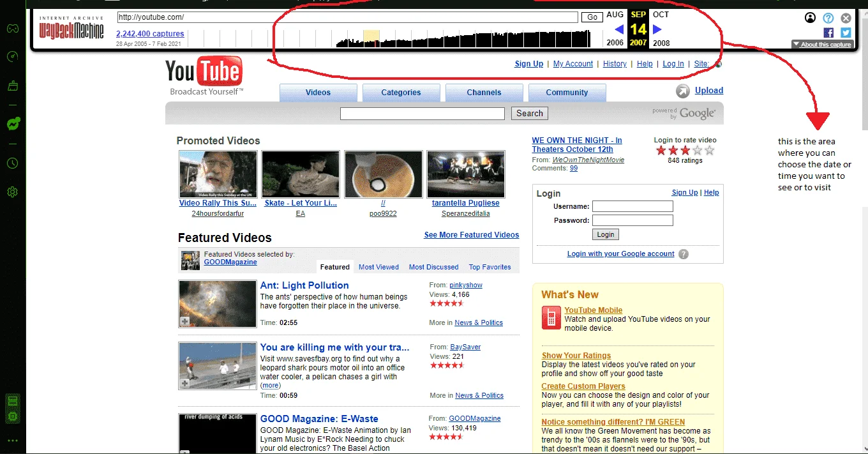This screenshot has width=868, height=454.
Task: Click the Wayback Machine URL field
Action: click(x=347, y=17)
